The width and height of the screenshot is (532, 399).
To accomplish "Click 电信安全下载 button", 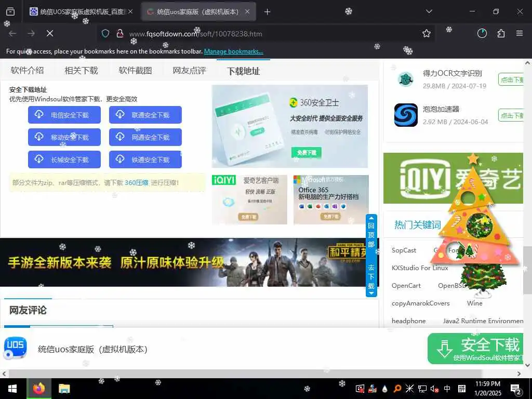I will [x=64, y=115].
